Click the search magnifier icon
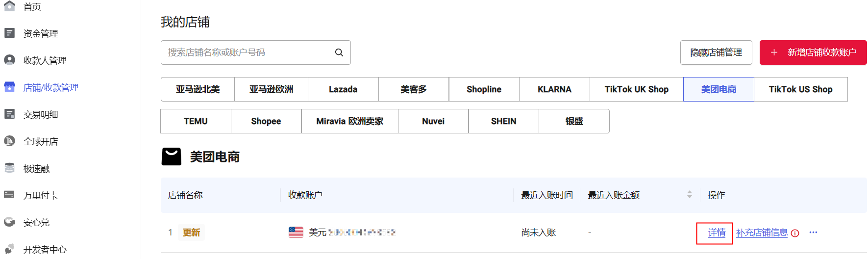 click(339, 52)
